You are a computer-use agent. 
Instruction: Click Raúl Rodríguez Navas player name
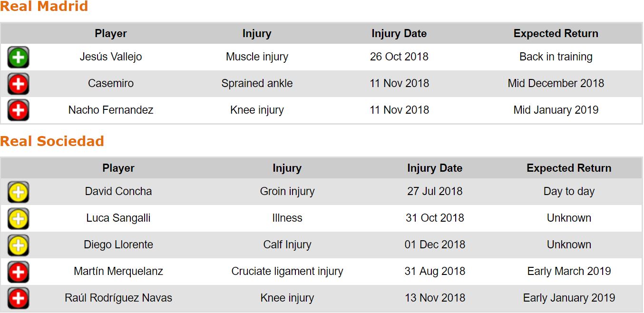click(118, 298)
